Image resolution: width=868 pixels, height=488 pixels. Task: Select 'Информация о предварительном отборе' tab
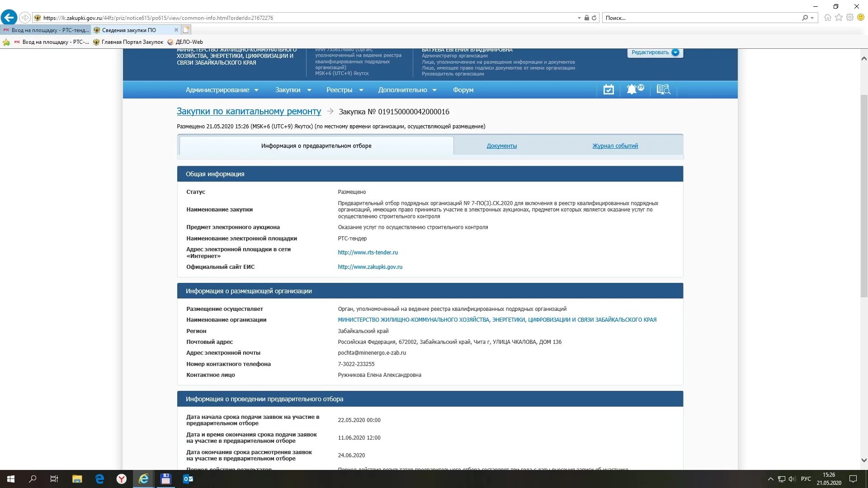316,146
